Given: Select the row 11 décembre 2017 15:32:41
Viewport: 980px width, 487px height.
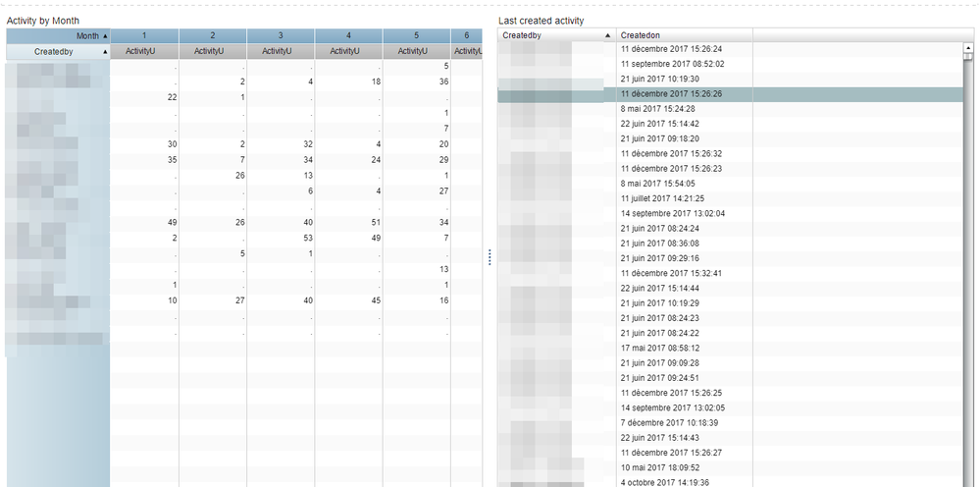Looking at the screenshot, I should [x=731, y=273].
